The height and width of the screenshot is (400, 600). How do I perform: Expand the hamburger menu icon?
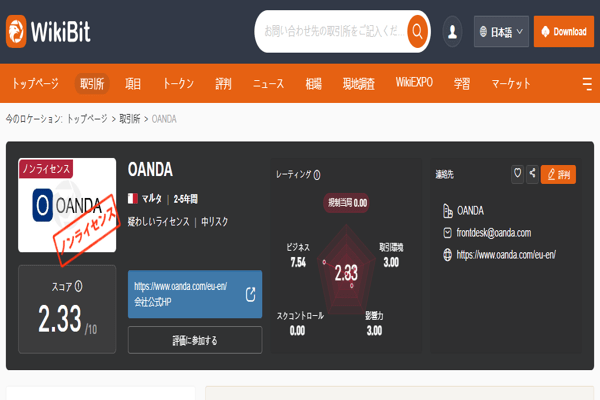(587, 83)
